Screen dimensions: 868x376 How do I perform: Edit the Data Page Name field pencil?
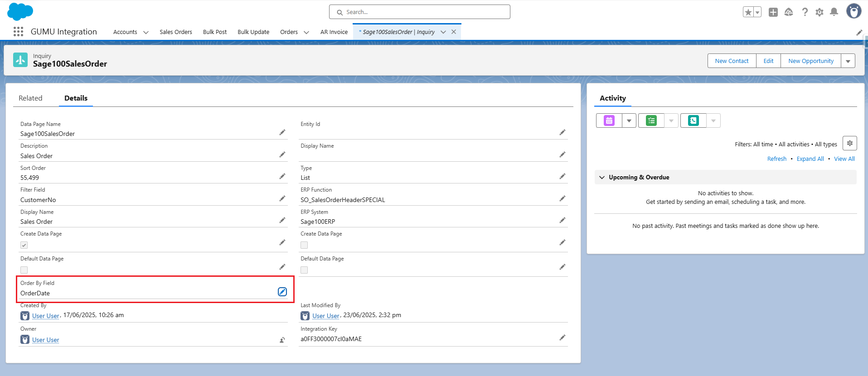[282, 132]
